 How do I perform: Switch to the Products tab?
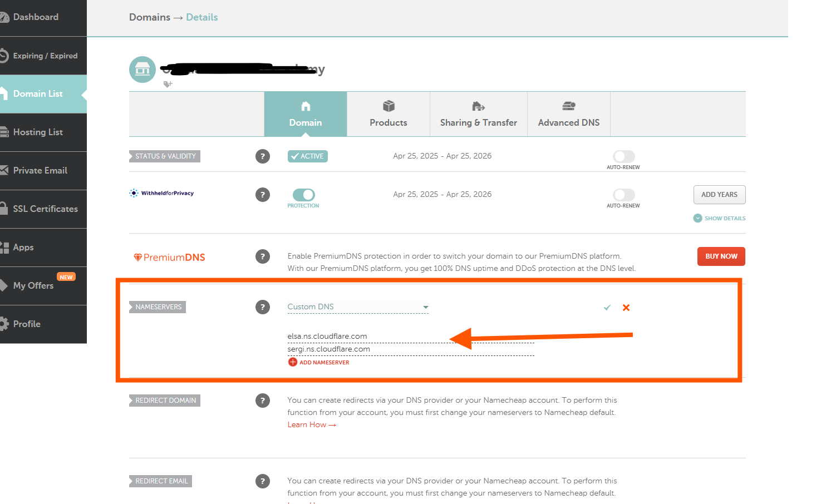389,114
